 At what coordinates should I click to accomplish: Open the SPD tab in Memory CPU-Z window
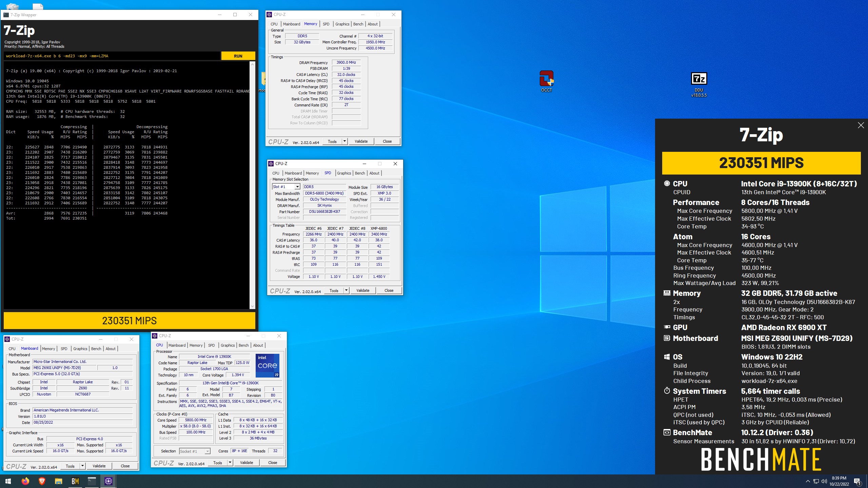(326, 24)
